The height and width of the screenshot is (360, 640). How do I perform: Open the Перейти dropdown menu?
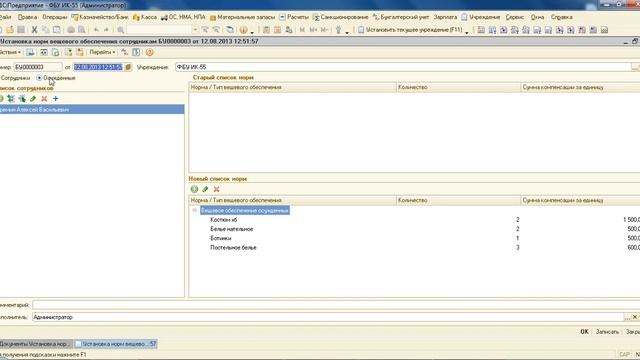[102, 52]
